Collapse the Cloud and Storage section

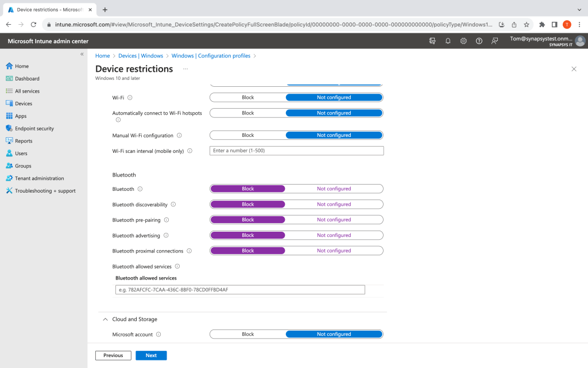tap(105, 319)
